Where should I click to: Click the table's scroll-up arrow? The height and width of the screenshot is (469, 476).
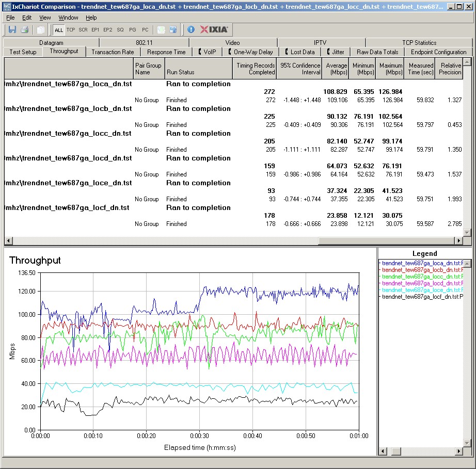pyautogui.click(x=467, y=62)
